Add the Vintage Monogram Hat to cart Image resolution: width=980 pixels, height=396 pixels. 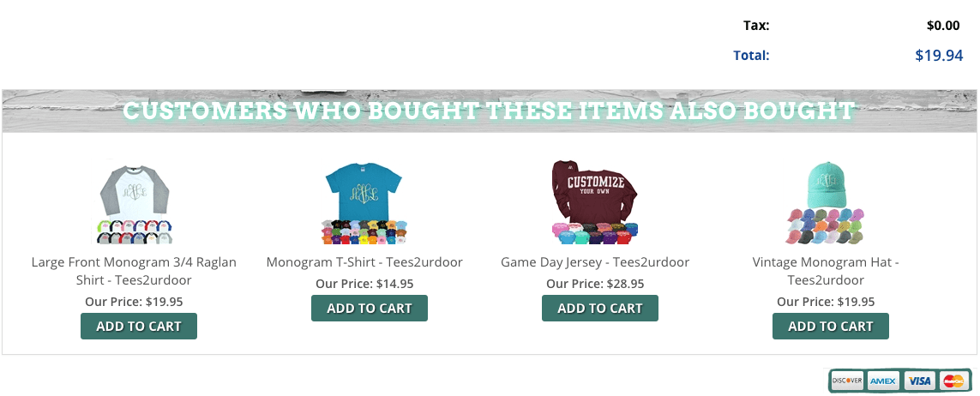pyautogui.click(x=831, y=326)
